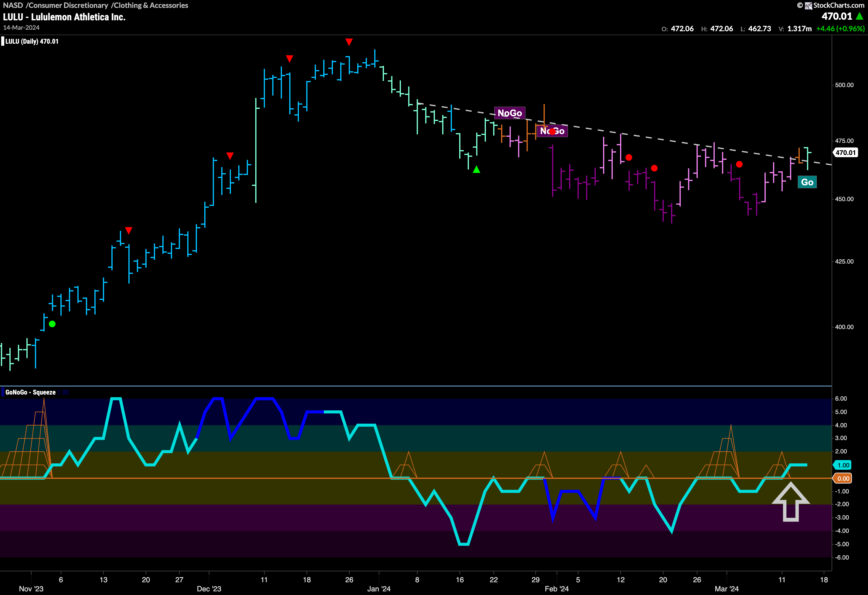Click the red circle over the second NoGo label
The height and width of the screenshot is (595, 868).
[552, 131]
